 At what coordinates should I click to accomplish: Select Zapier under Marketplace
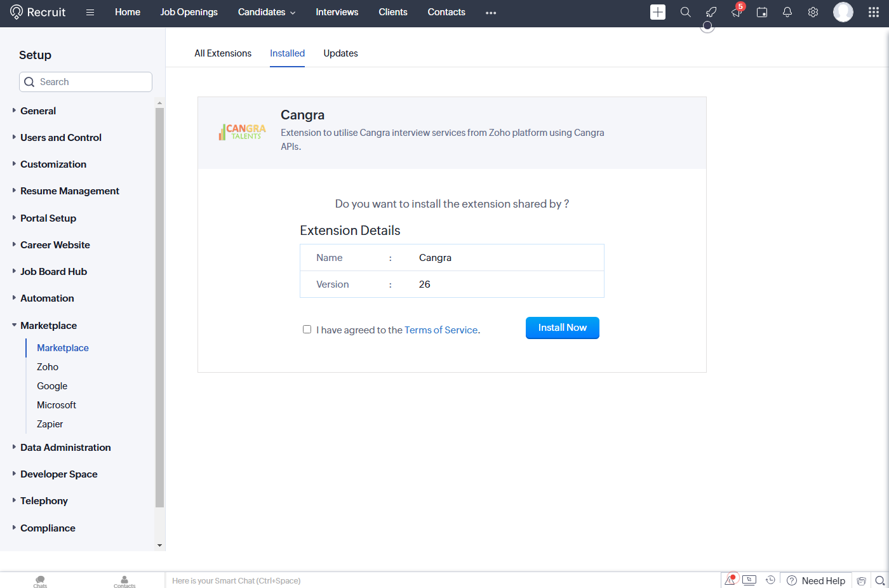(x=50, y=424)
